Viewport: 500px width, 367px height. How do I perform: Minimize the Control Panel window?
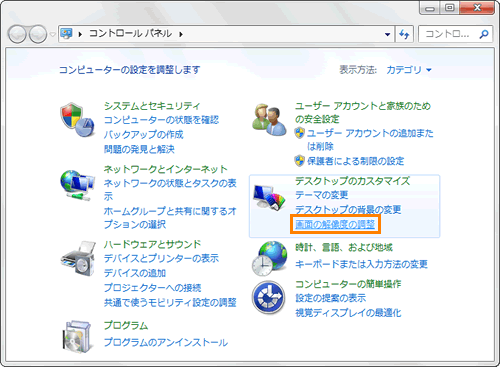[429, 8]
